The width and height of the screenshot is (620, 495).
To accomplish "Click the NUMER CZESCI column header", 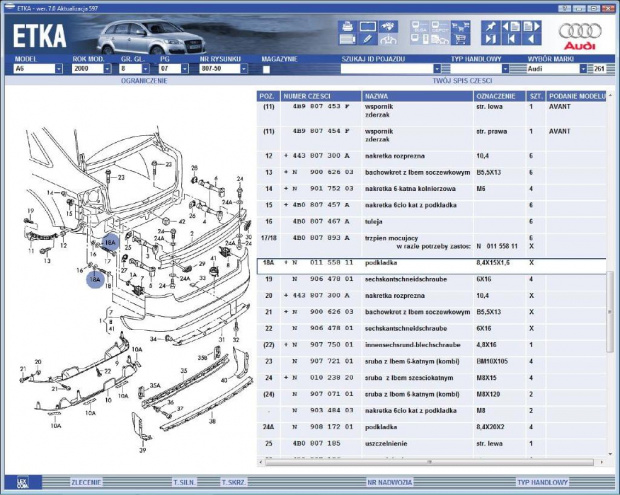I will click(321, 96).
